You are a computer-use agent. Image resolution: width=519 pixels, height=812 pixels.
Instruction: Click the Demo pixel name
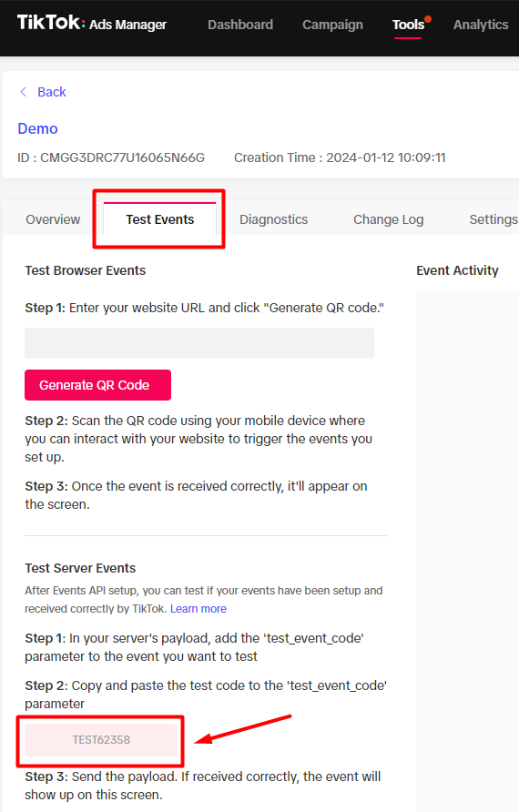[x=38, y=128]
